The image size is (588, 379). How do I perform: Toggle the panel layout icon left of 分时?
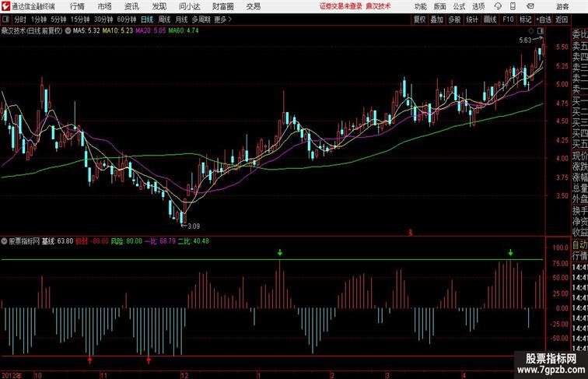5,19
